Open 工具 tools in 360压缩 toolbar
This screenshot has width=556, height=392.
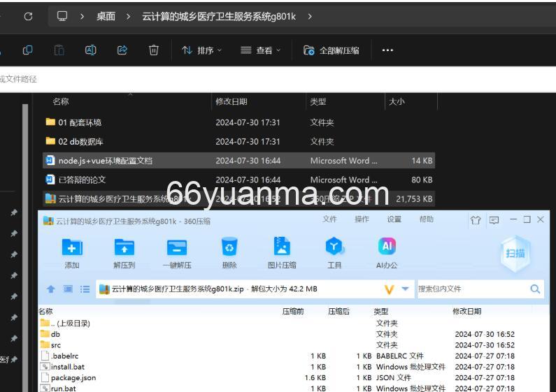(x=334, y=253)
